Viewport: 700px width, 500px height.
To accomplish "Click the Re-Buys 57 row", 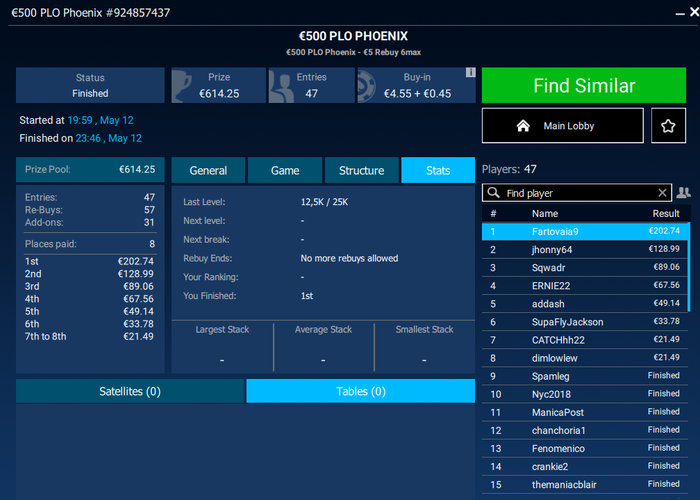I will [89, 210].
